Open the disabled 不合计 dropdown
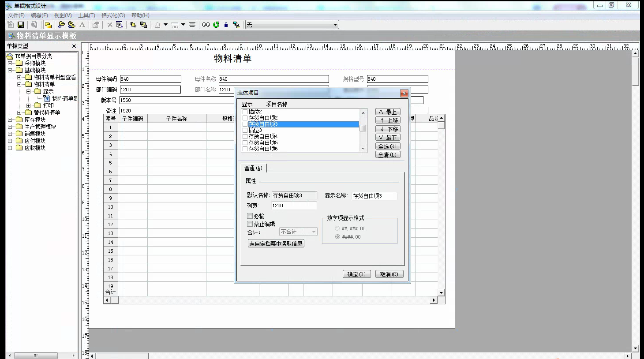 pyautogui.click(x=314, y=232)
